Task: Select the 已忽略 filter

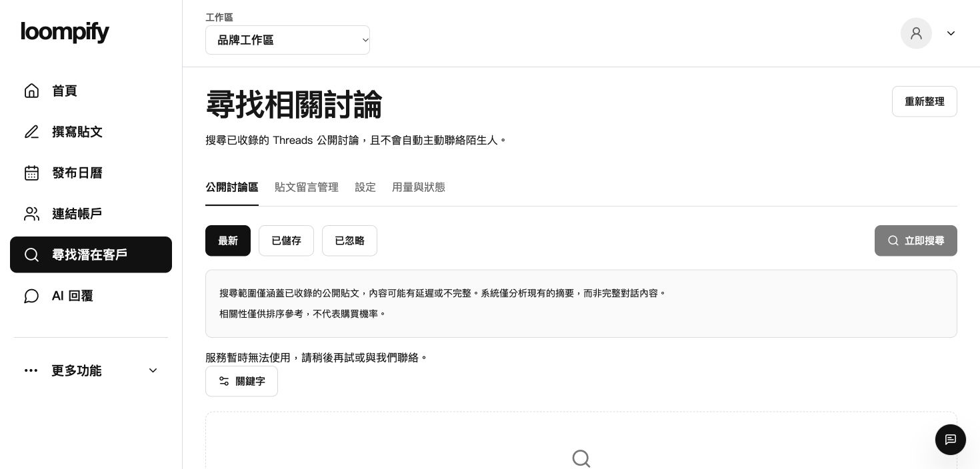Action: 349,240
